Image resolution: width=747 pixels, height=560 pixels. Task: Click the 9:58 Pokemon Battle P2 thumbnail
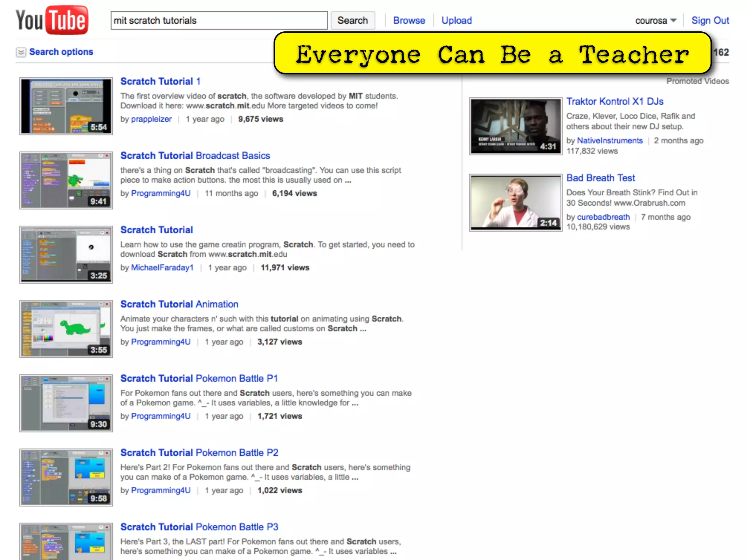66,478
